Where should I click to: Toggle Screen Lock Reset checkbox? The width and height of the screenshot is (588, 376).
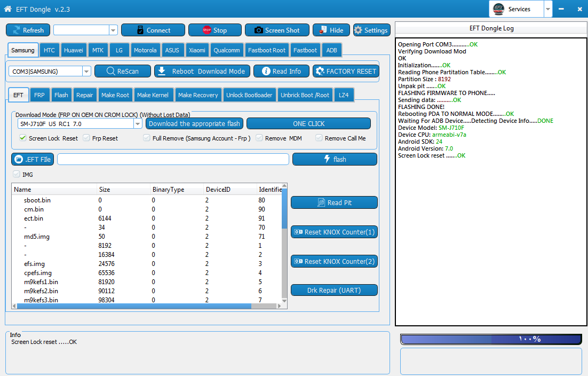23,138
